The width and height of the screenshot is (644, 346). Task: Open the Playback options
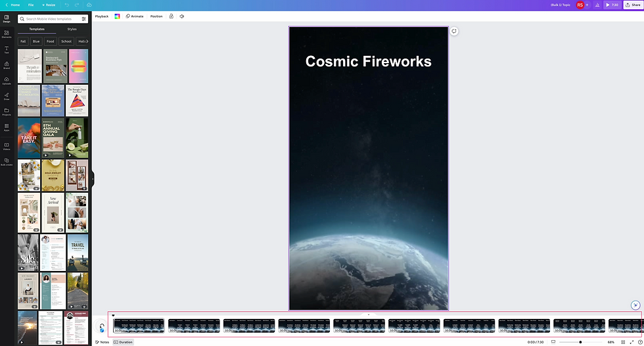(102, 16)
